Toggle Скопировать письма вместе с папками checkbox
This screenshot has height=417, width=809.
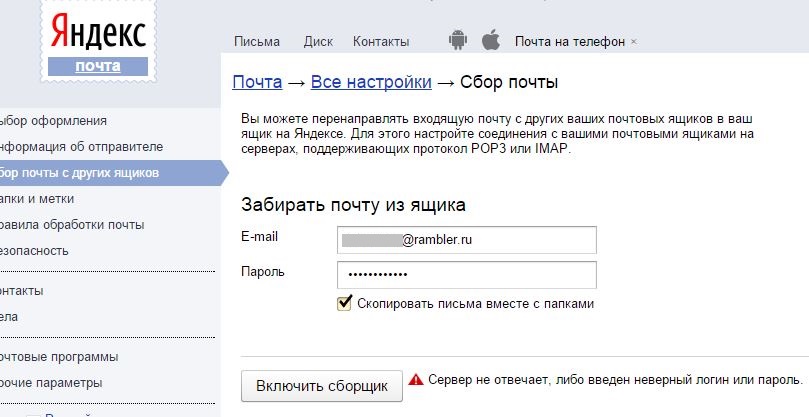click(x=346, y=303)
